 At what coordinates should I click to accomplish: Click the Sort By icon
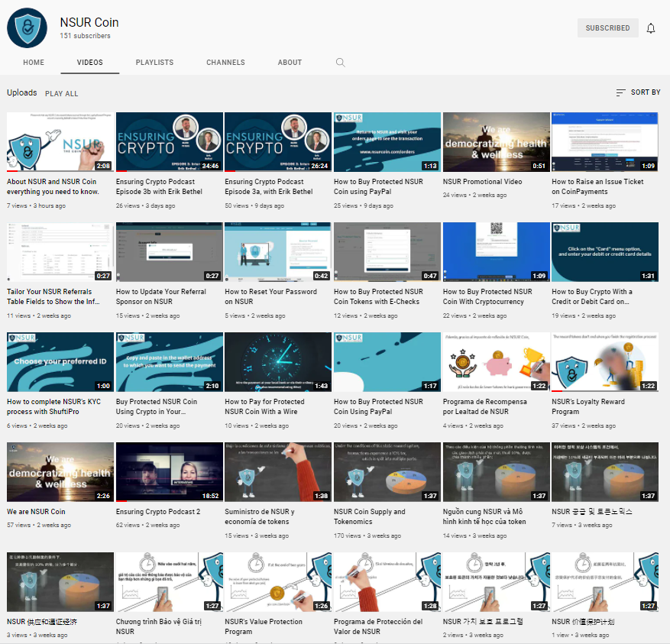click(621, 92)
